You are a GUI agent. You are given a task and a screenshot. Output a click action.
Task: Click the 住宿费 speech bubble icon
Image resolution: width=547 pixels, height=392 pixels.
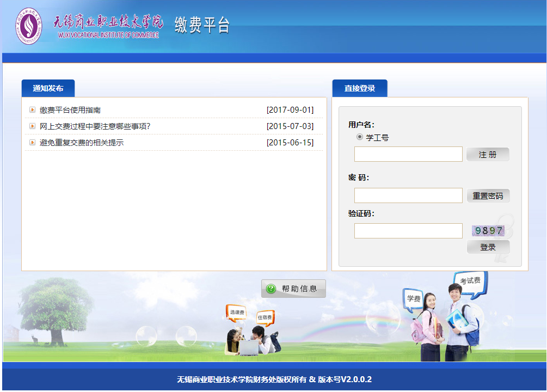265,317
